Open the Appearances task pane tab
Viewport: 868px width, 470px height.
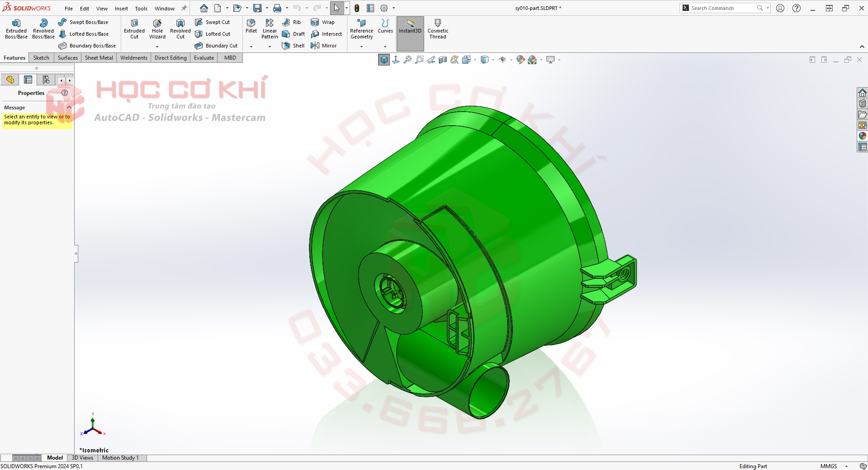863,136
